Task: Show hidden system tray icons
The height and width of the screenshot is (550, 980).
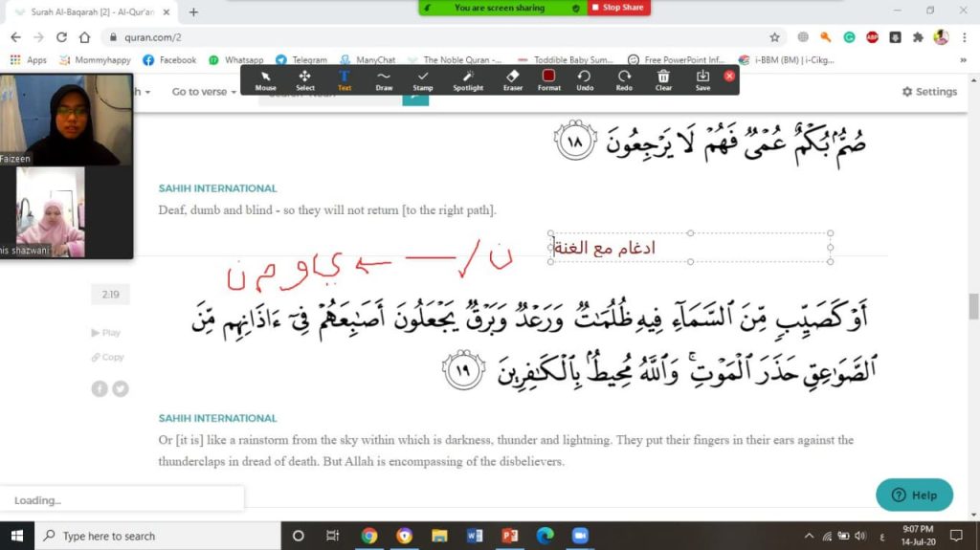Action: tap(810, 536)
